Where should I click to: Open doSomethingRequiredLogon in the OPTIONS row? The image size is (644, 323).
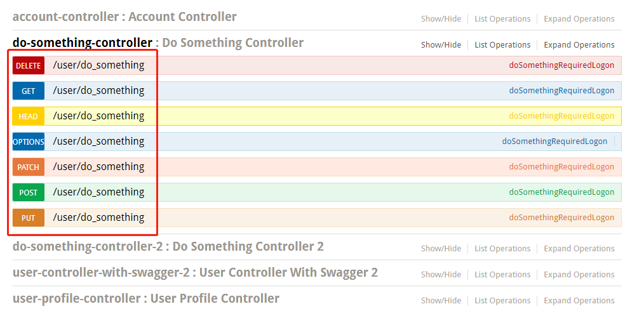[x=554, y=141]
